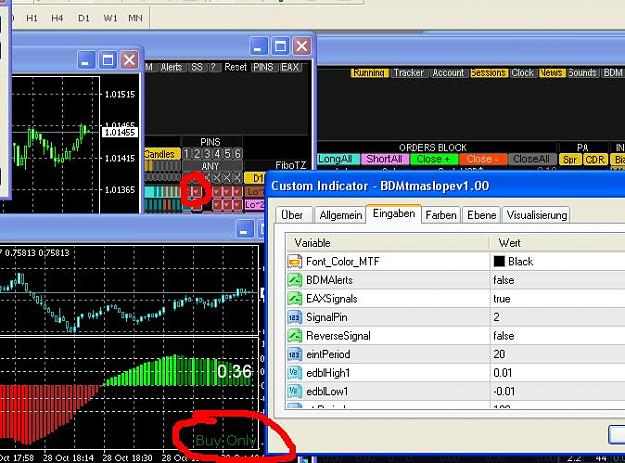This screenshot has height=463, width=625.
Task: Click the ANY pins button
Action: (210, 166)
